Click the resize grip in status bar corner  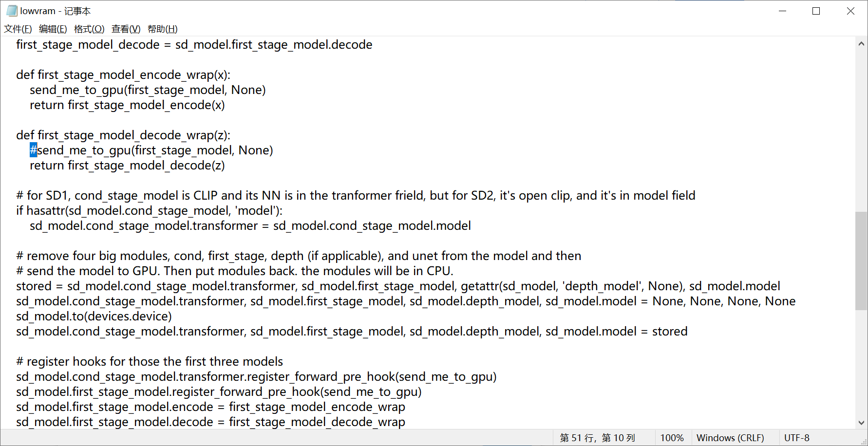tap(864, 442)
